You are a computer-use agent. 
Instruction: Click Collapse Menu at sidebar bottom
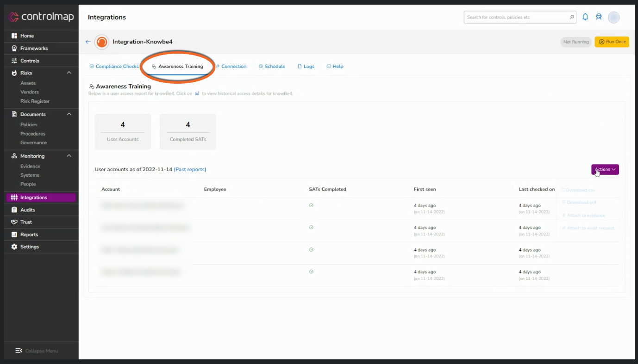(37, 351)
